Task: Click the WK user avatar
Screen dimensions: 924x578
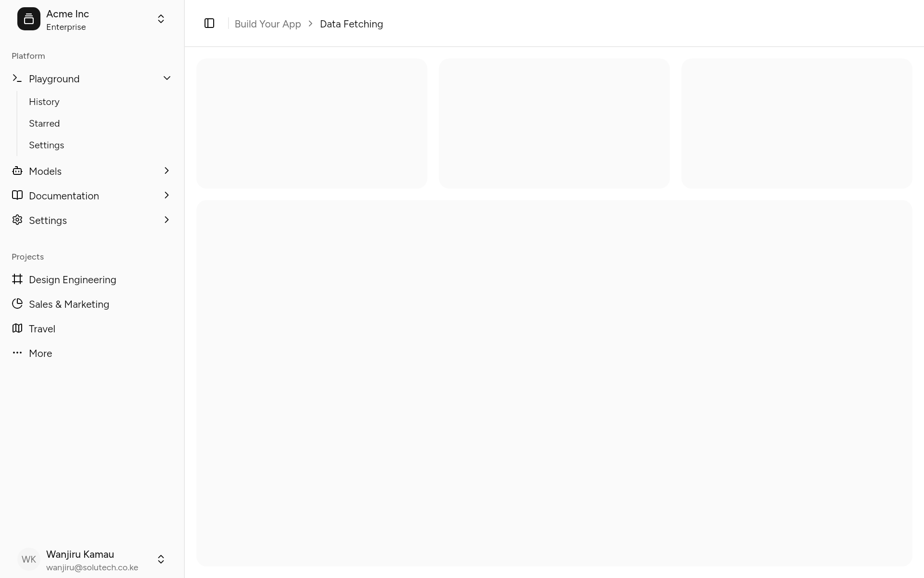Action: (29, 559)
